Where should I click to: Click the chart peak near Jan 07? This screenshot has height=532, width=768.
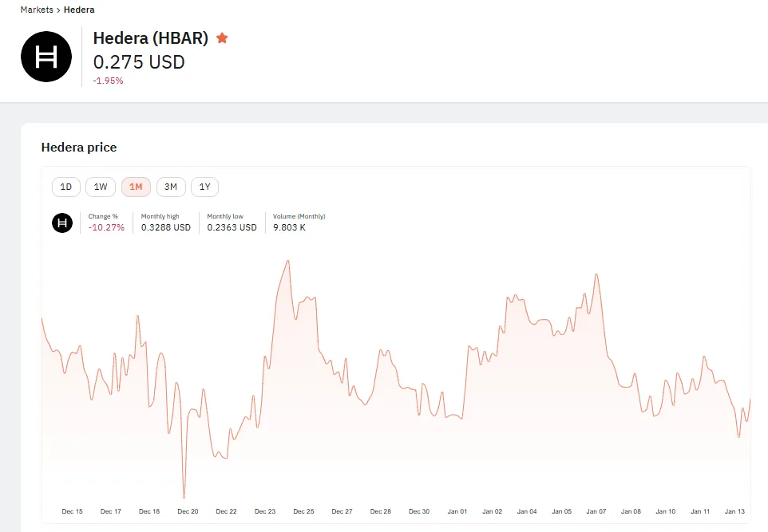[x=596, y=274]
